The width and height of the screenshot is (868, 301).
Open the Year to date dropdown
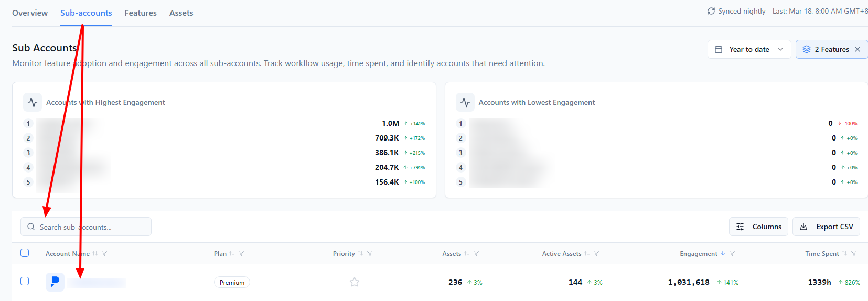coord(749,49)
